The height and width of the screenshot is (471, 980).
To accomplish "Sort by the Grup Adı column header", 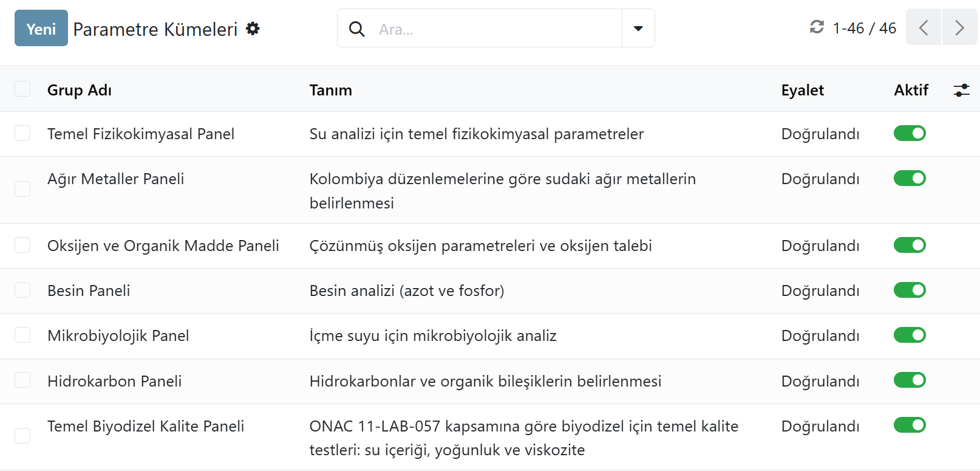I will pyautogui.click(x=80, y=91).
